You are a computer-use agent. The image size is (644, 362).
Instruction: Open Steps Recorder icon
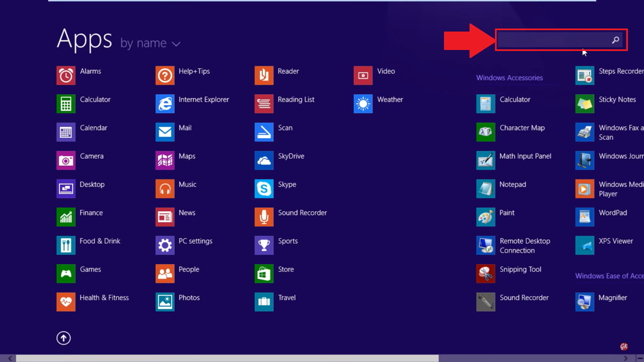point(585,75)
